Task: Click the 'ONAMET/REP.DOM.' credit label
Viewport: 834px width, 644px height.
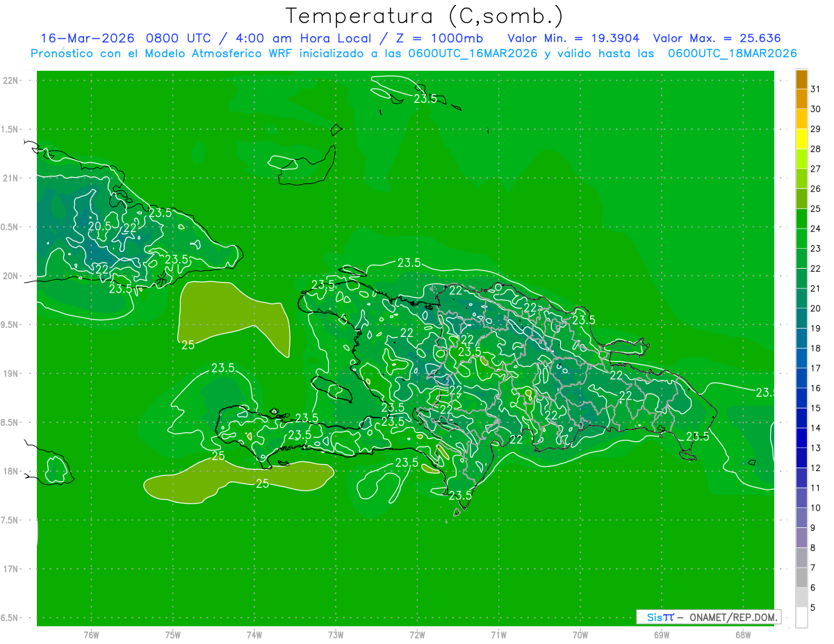Action: [x=732, y=617]
